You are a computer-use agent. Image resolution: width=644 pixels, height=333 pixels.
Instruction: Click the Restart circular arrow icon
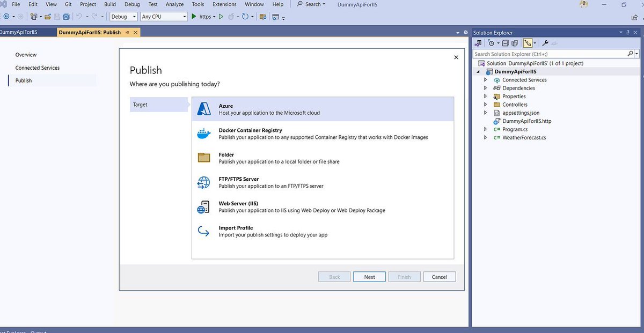click(x=245, y=17)
